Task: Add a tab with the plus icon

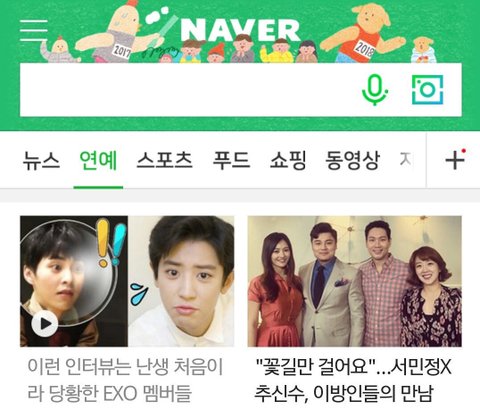Action: click(455, 160)
